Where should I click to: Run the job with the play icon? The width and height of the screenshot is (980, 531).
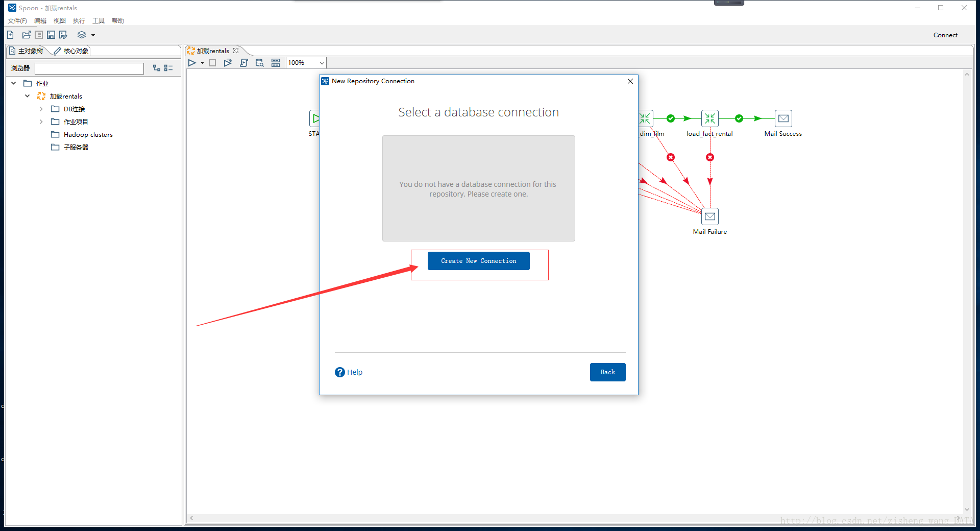[192, 63]
